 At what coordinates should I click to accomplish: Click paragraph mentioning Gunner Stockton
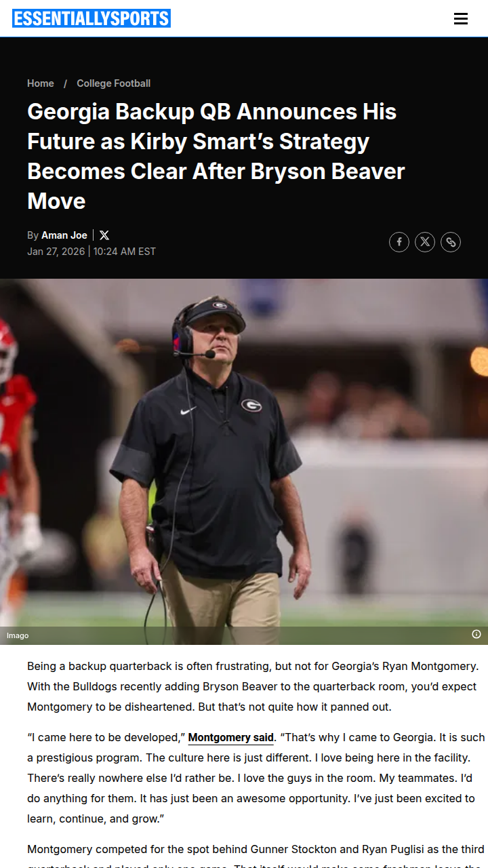click(x=256, y=854)
